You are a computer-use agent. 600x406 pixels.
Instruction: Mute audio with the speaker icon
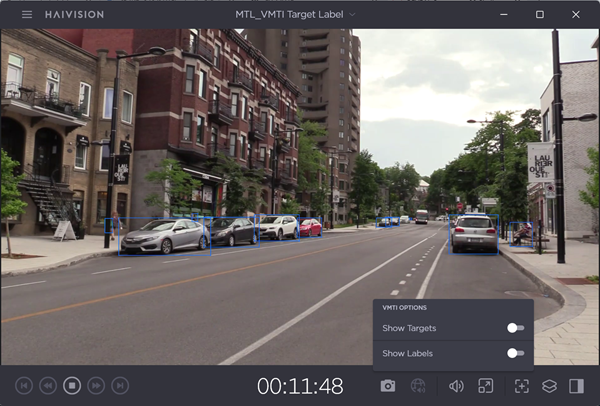[456, 386]
